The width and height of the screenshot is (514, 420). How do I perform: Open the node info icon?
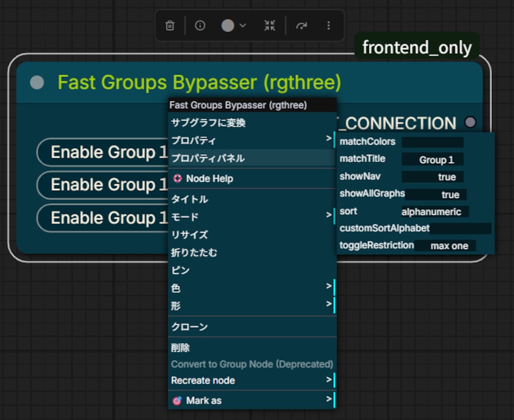(200, 26)
